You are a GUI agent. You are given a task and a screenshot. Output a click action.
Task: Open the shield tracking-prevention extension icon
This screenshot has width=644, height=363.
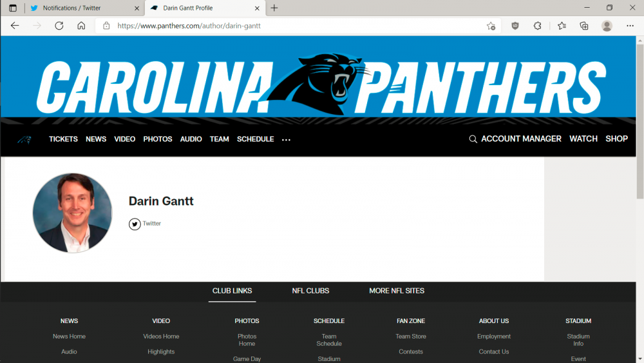[x=515, y=26]
